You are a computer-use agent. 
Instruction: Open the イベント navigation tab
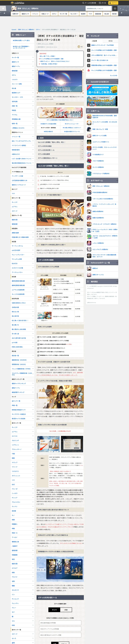[x=35, y=14]
